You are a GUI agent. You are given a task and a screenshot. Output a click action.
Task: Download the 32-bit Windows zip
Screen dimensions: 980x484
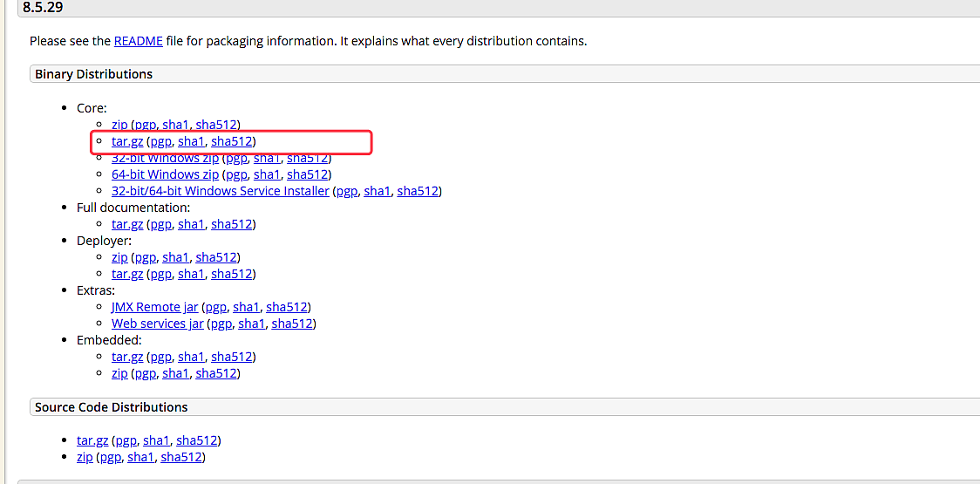tap(165, 158)
